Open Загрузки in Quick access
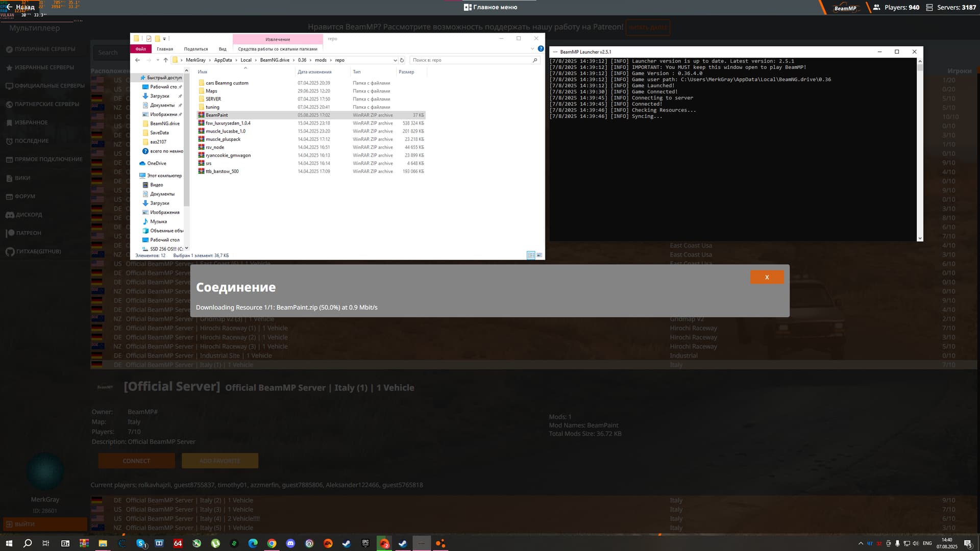 [x=160, y=96]
